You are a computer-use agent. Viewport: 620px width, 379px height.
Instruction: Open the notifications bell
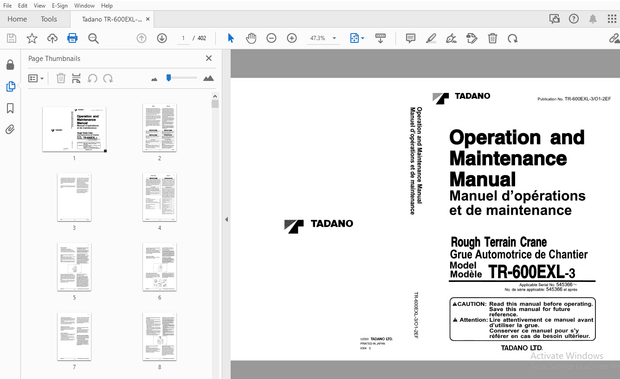click(593, 19)
